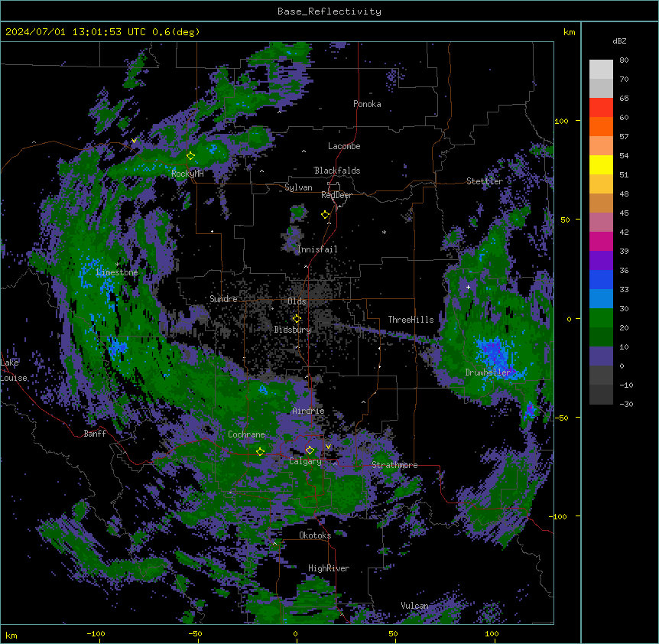
Task: Click the ThreeHills label
Action: coord(411,320)
